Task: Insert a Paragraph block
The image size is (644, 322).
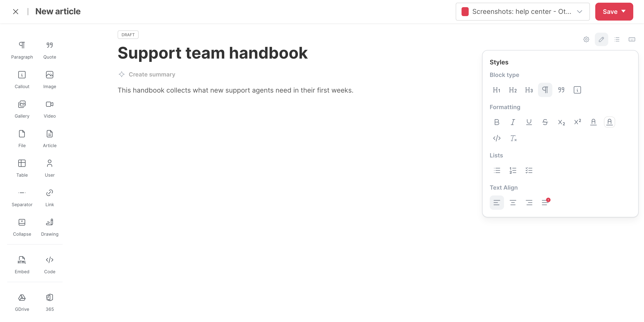Action: tap(22, 50)
